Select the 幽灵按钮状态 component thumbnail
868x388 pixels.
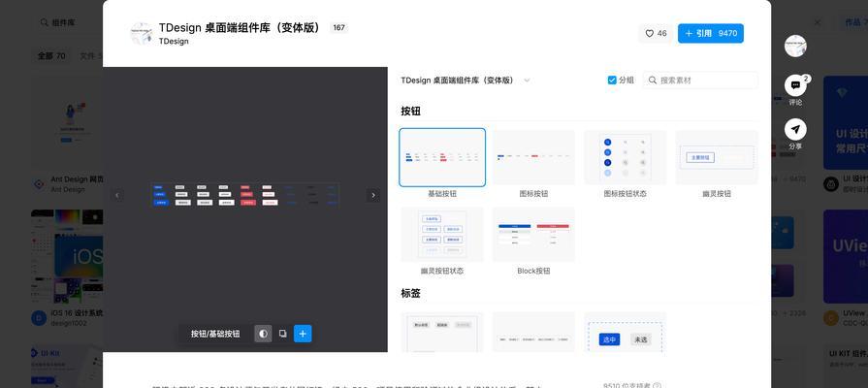coord(442,234)
